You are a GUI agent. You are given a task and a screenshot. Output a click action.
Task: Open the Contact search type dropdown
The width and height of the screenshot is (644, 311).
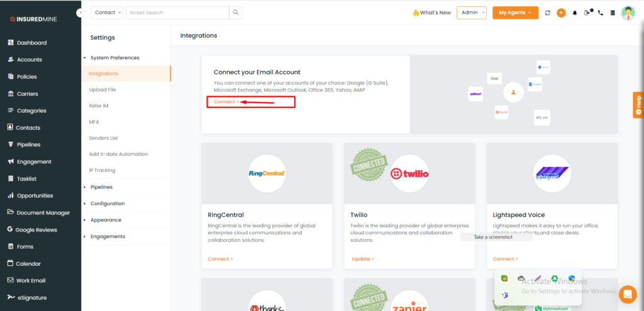(x=107, y=13)
